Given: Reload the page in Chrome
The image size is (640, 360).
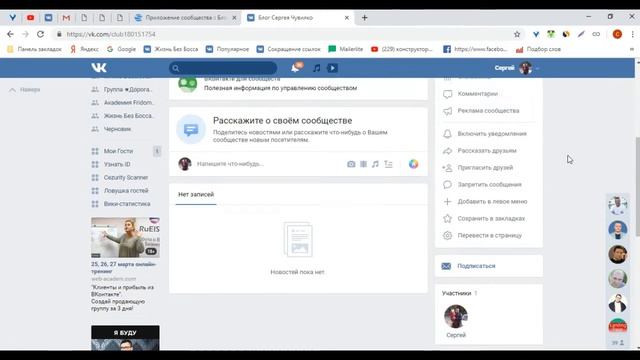Looking at the screenshot, I should point(40,34).
